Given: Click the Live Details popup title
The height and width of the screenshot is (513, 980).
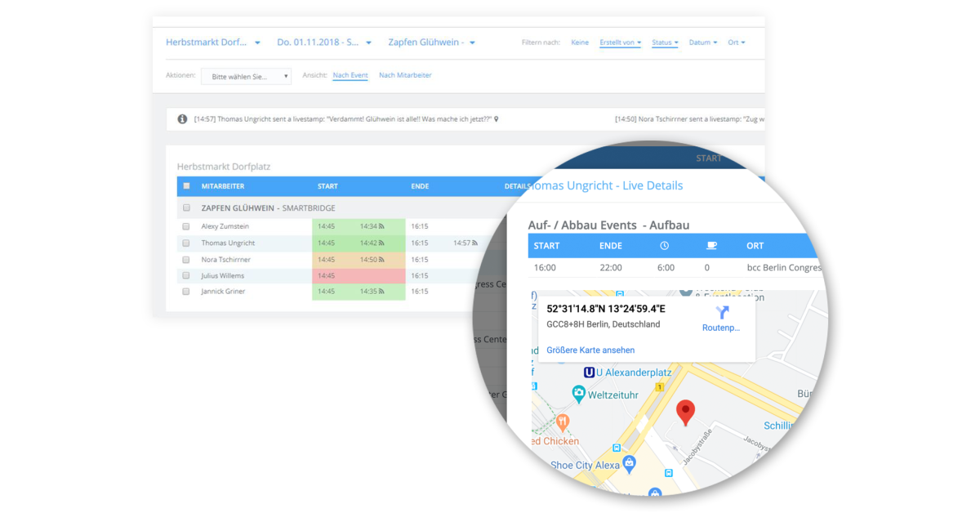Looking at the screenshot, I should point(605,185).
